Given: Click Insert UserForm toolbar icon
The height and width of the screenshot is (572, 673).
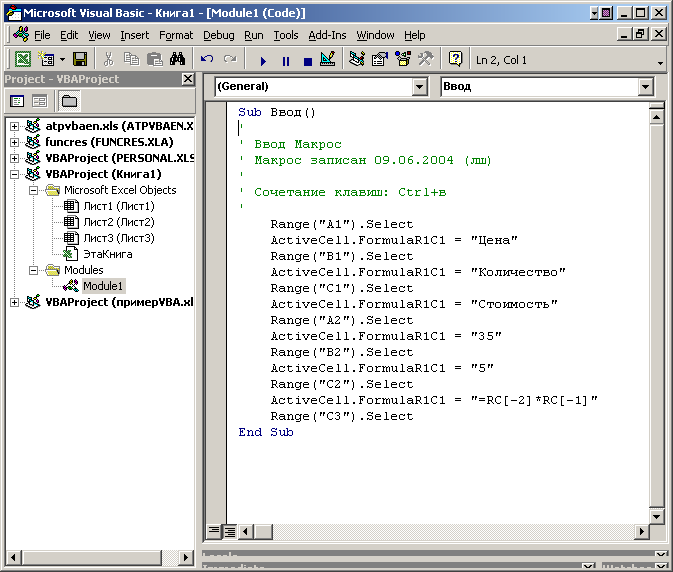Looking at the screenshot, I should click(46, 59).
